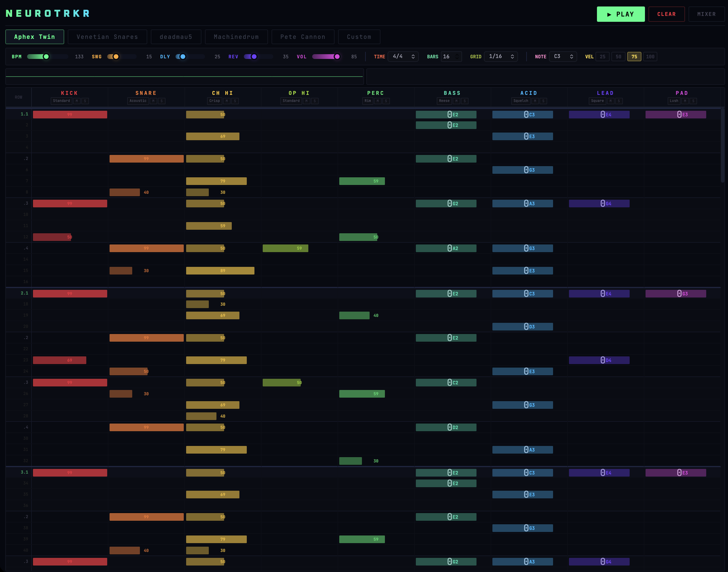
Task: Click the BARS stepper field
Action: [x=451, y=57]
